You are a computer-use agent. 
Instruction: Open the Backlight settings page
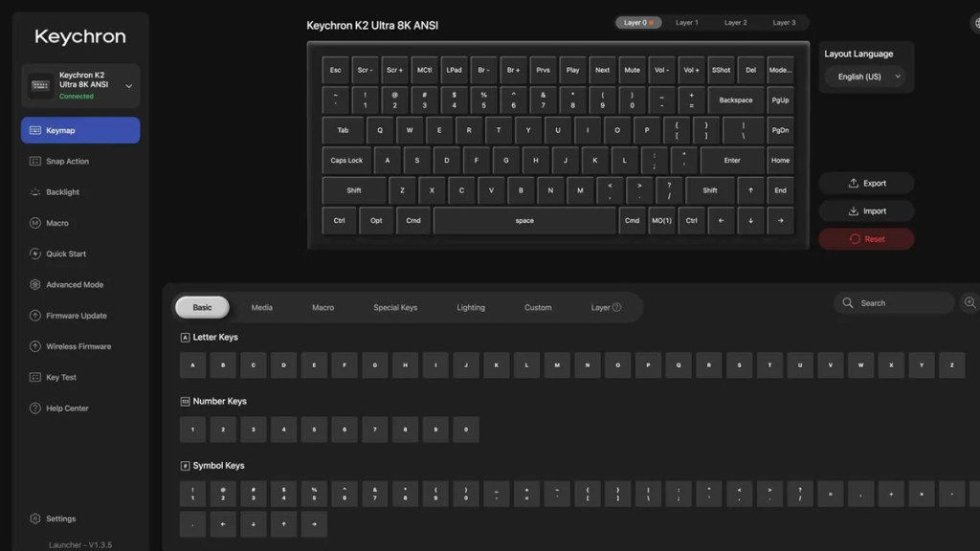pyautogui.click(x=80, y=191)
